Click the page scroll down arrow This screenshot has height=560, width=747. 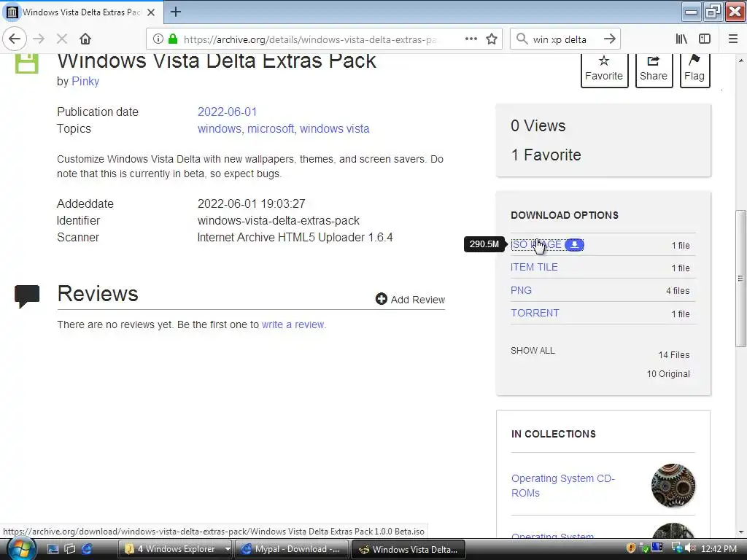[741, 532]
